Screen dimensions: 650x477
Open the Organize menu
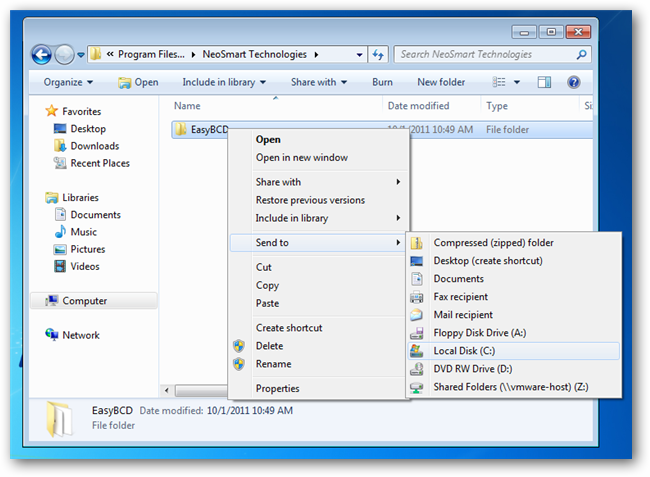coord(68,82)
